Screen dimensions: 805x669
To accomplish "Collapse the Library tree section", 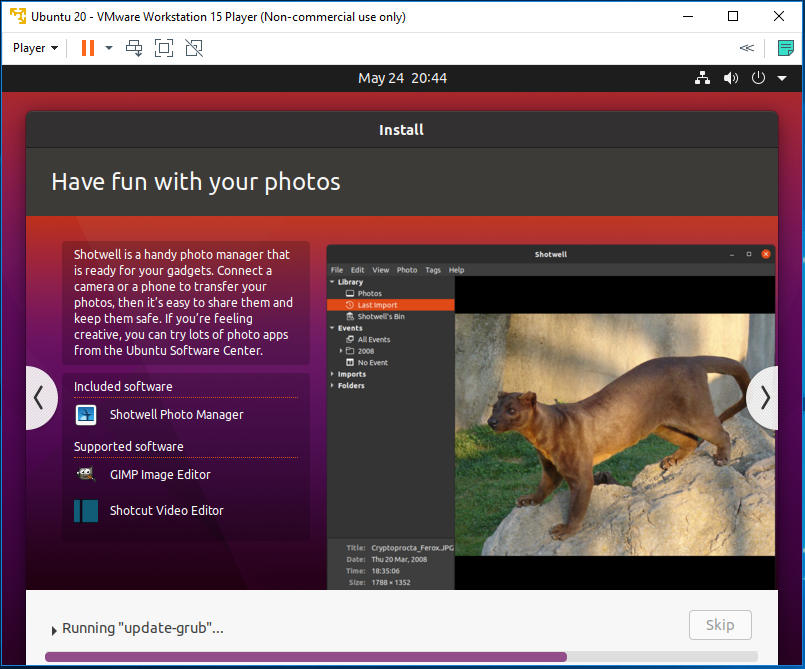I will (x=332, y=282).
